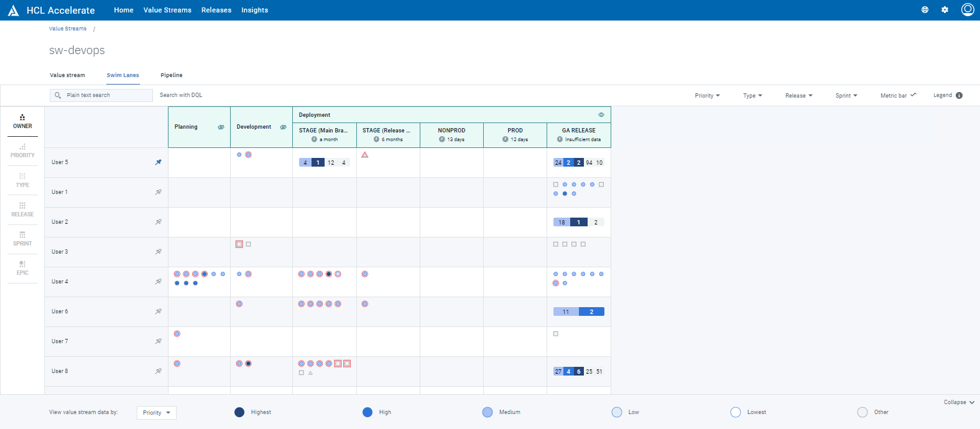
Task: Open the Type filter dropdown
Action: [752, 96]
